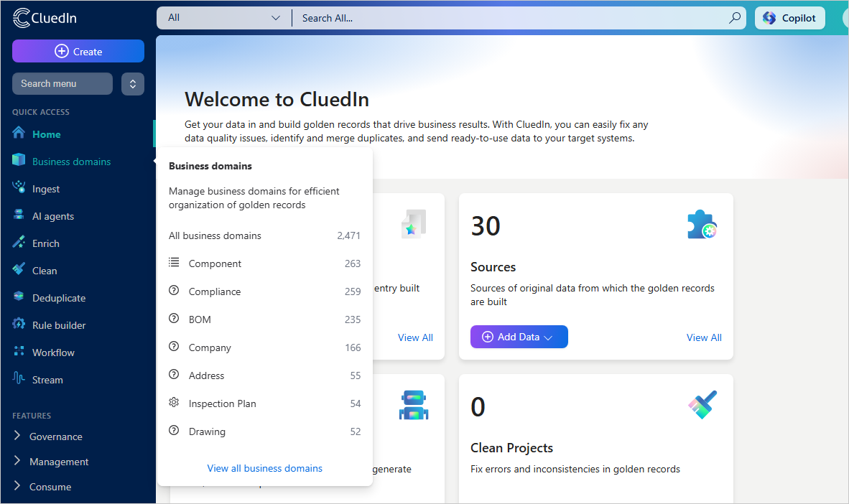849x504 pixels.
Task: Click the Address question-mark icon
Action: point(174,374)
